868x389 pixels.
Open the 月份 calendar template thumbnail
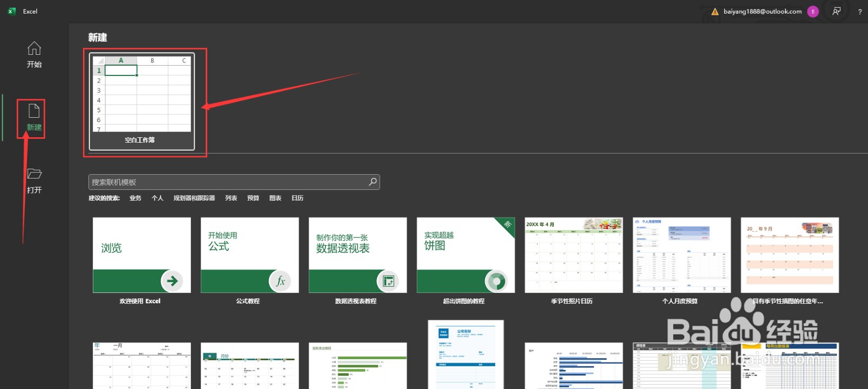pyautogui.click(x=250, y=366)
